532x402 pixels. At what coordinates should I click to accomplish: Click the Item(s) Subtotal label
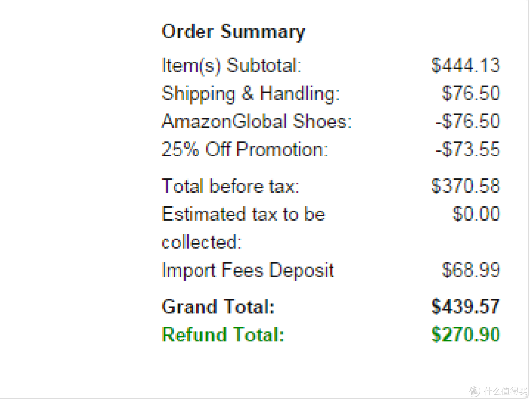pos(232,65)
